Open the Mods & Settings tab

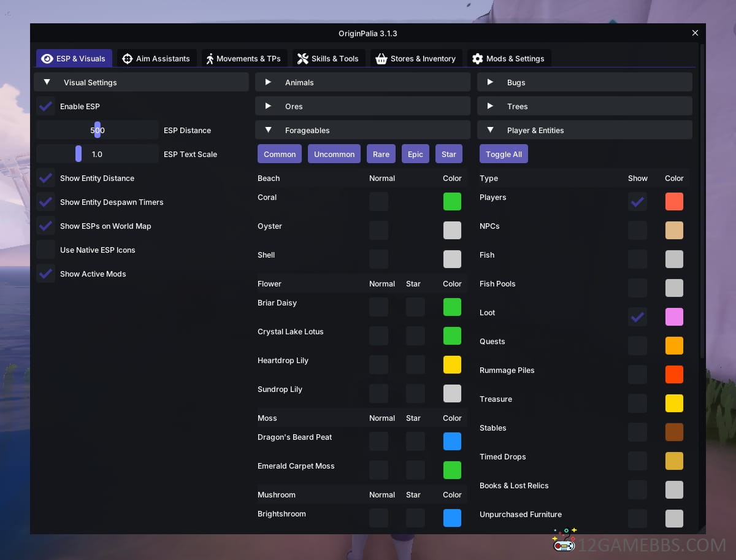click(509, 58)
